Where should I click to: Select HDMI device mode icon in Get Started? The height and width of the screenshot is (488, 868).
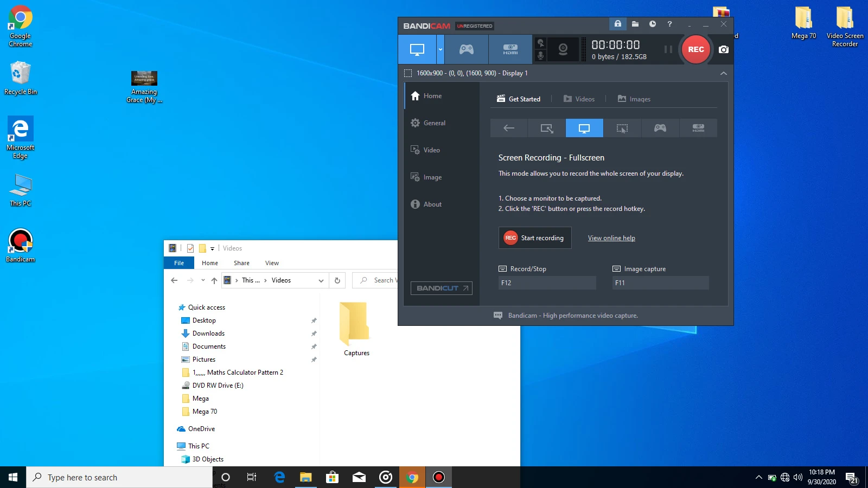[698, 128]
